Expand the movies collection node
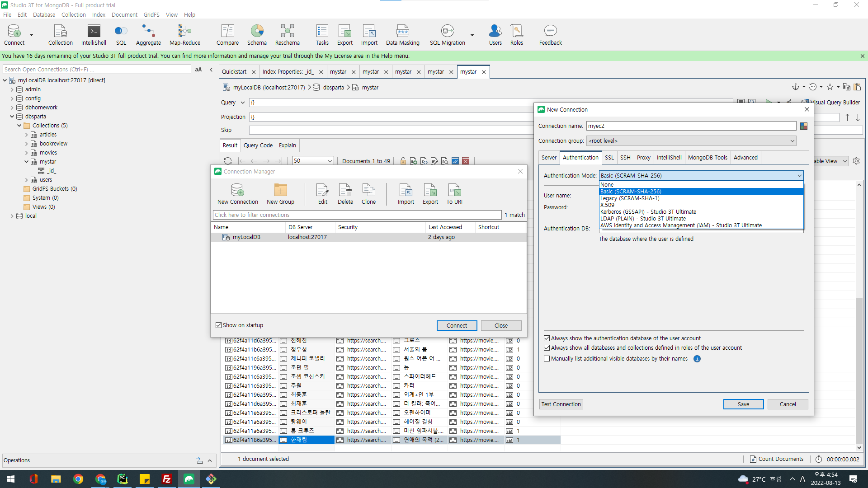 [27, 153]
